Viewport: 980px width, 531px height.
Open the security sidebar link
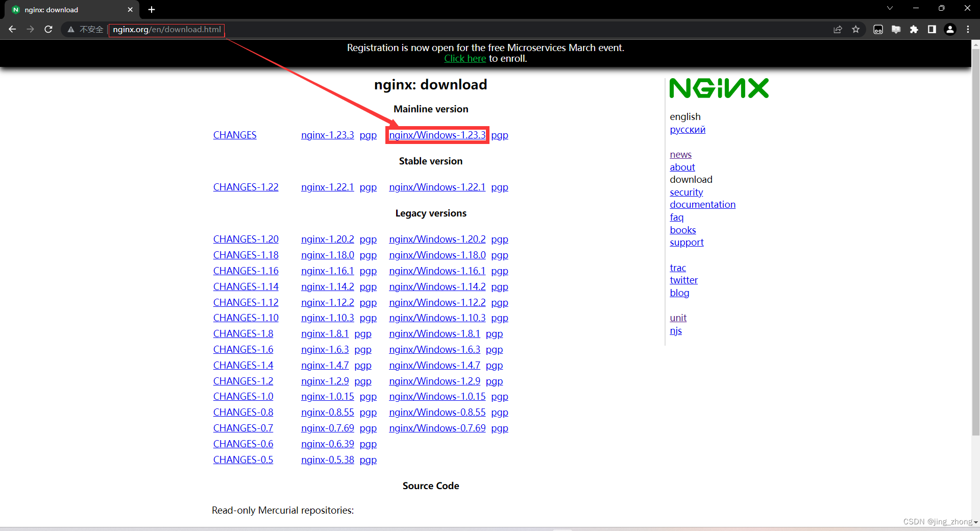[x=686, y=192]
